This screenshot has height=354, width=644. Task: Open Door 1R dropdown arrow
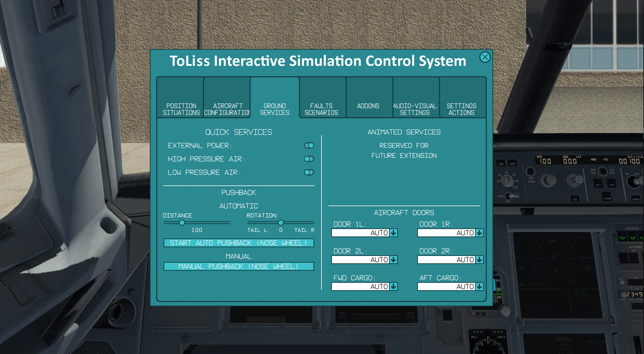(x=479, y=233)
